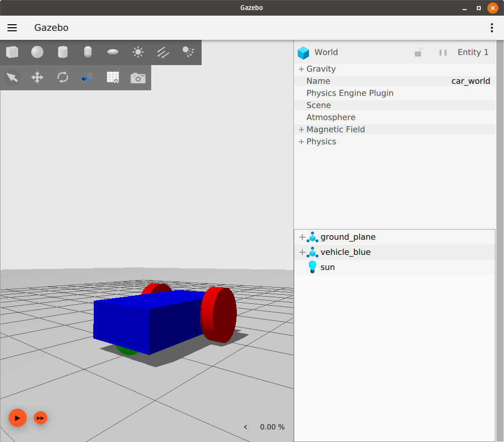Insert a capsule shape

[88, 52]
